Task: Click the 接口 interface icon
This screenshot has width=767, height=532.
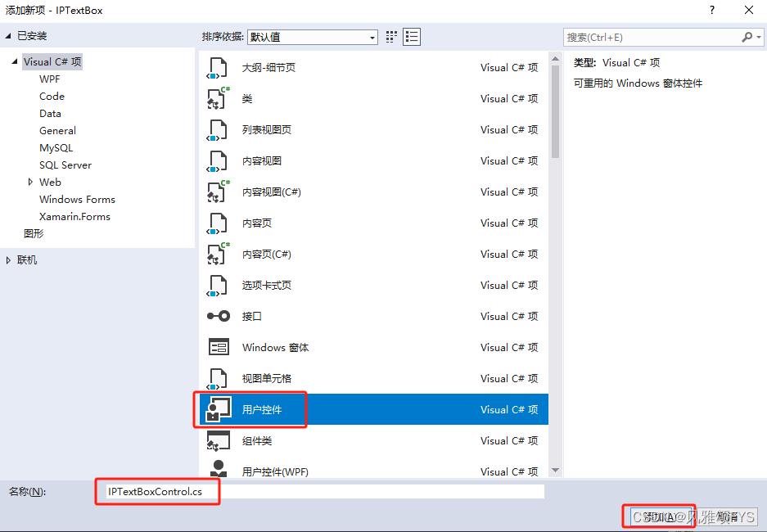Action: point(219,317)
